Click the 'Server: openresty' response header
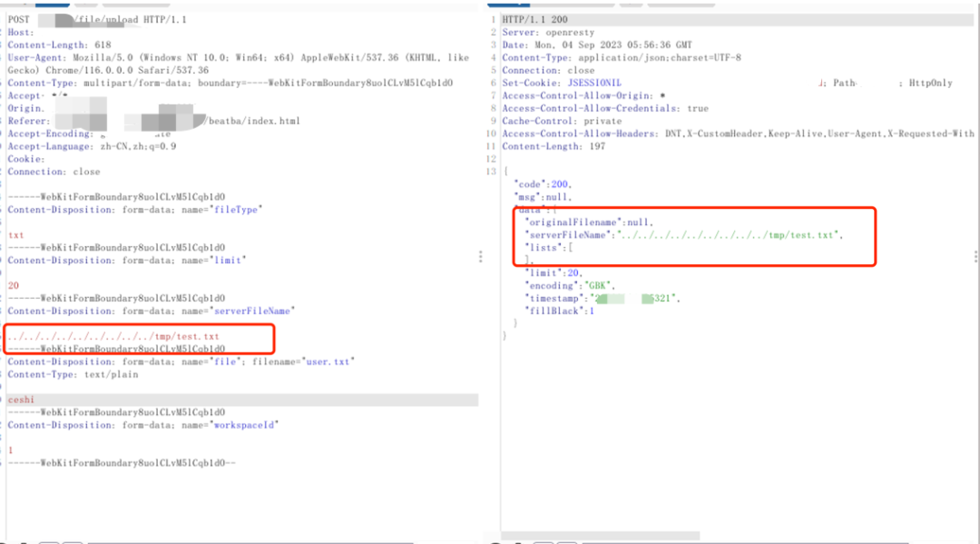980x544 pixels. (x=548, y=32)
